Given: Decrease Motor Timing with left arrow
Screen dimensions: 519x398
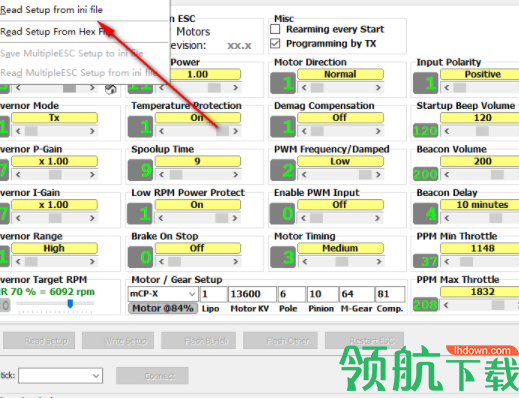Looking at the screenshot, I should pyautogui.click(x=305, y=262).
